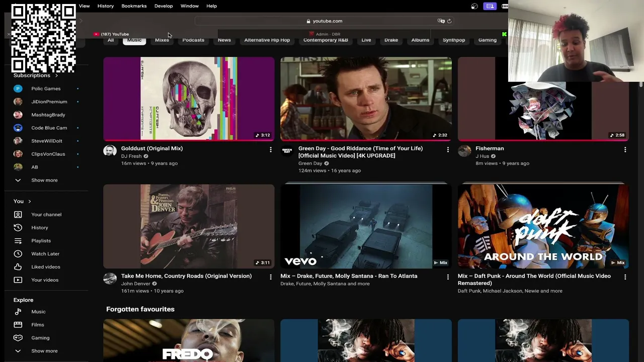Click the Code Blue Cam subscription avatar
The width and height of the screenshot is (644, 362).
(18, 128)
